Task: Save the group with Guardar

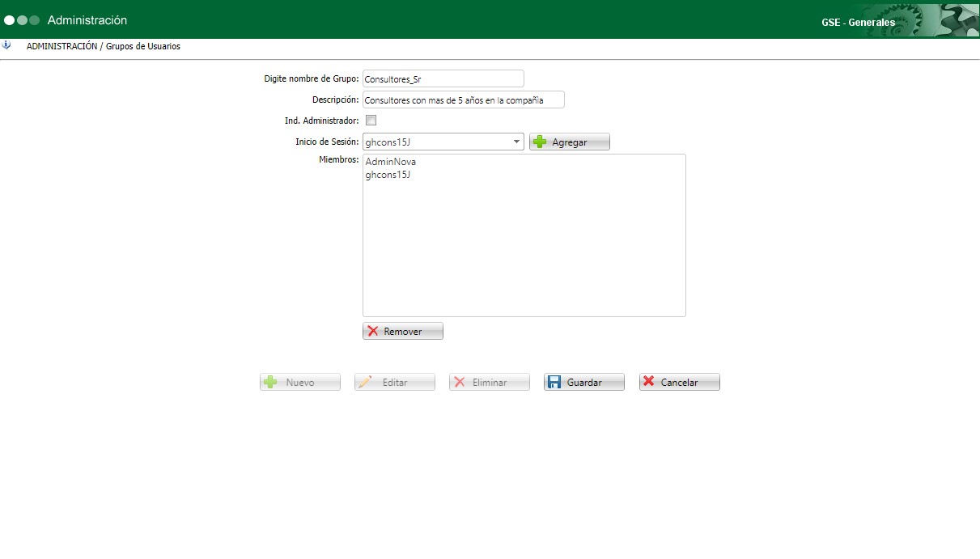Action: [x=583, y=382]
